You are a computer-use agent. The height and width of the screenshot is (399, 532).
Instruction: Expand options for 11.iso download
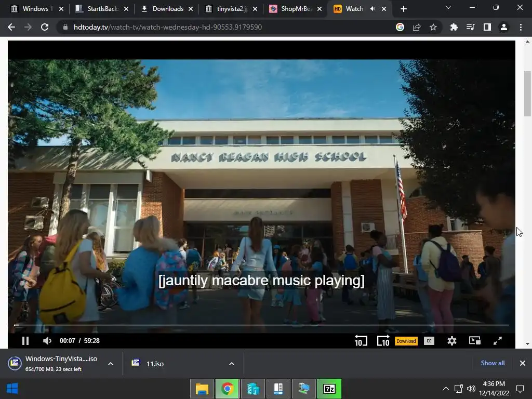tap(232, 364)
